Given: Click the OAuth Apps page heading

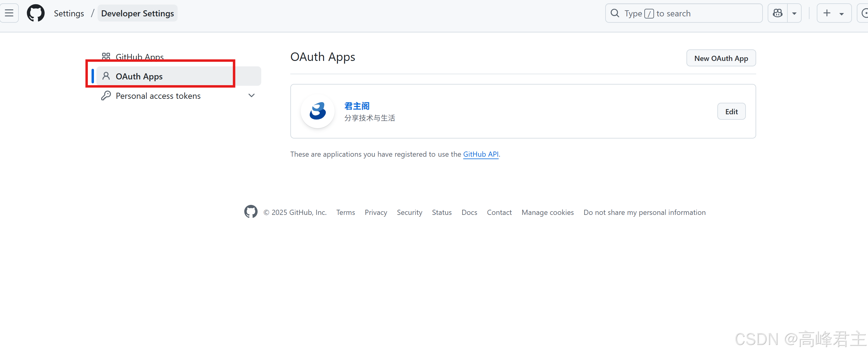Looking at the screenshot, I should [322, 57].
